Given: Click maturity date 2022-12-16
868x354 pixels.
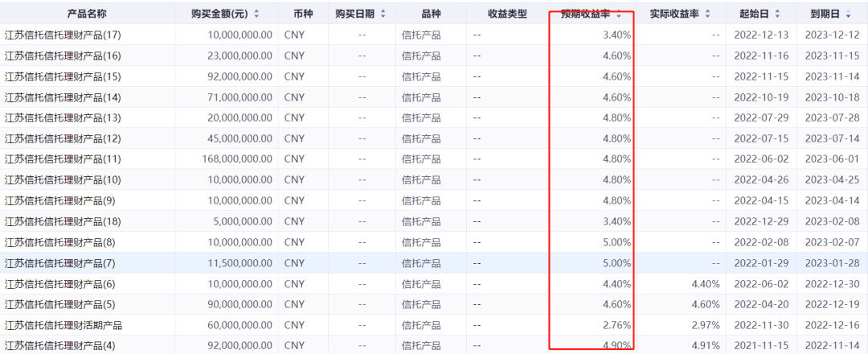Looking at the screenshot, I should point(832,325).
